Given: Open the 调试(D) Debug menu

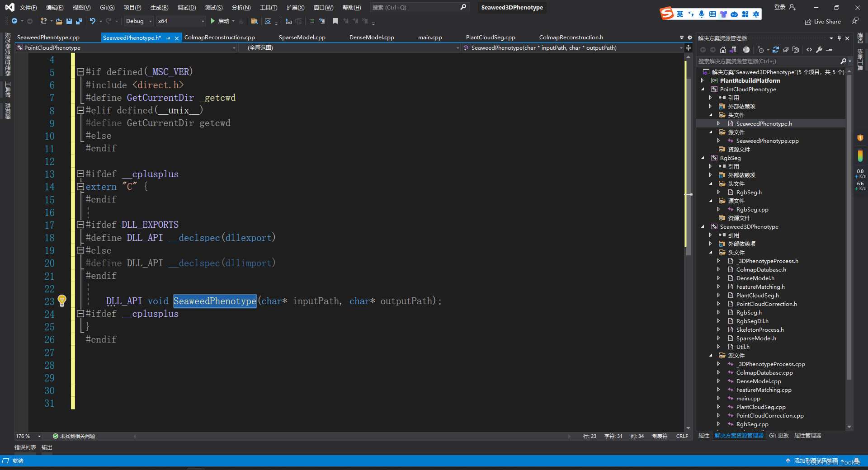Looking at the screenshot, I should [x=187, y=7].
